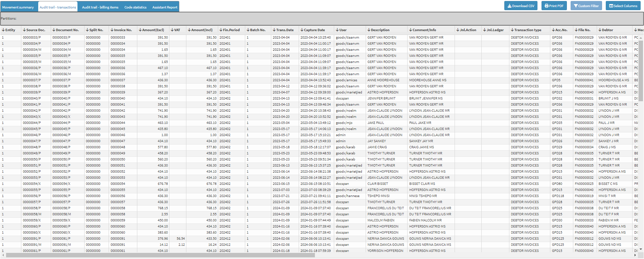Viewport: 644px width, 259px height.
Task: Click sort arrow beside Source Doc. header
Action: tap(24, 30)
